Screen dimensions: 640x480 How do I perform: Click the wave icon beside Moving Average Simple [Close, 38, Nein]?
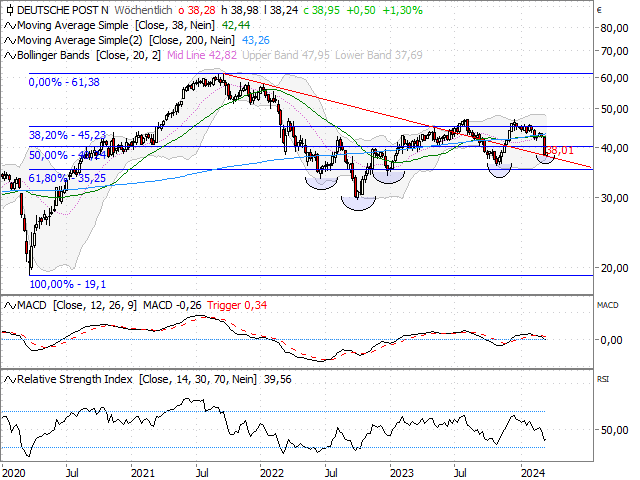[x=10, y=25]
